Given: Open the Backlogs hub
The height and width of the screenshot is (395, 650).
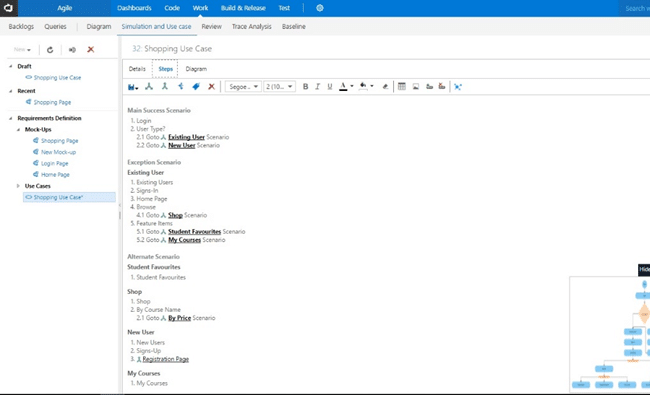Looking at the screenshot, I should click(21, 27).
